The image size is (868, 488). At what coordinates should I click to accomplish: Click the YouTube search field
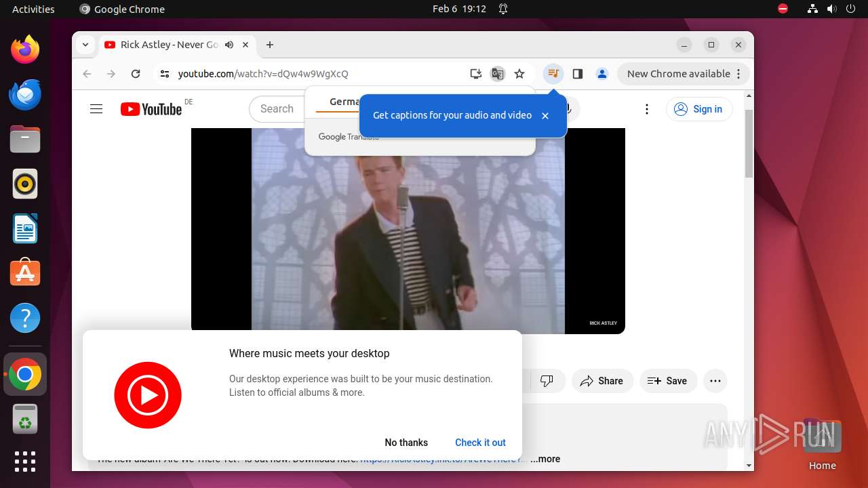click(x=277, y=108)
